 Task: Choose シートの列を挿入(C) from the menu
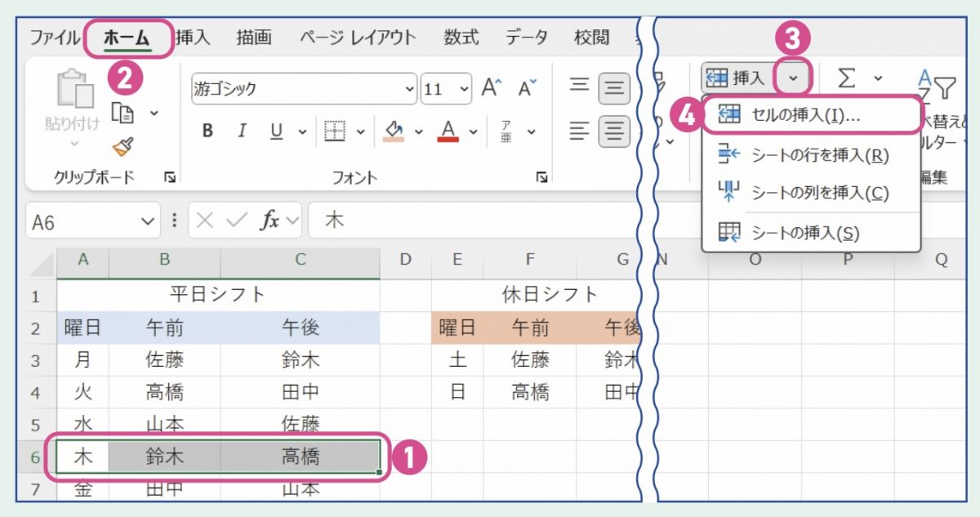(x=811, y=193)
